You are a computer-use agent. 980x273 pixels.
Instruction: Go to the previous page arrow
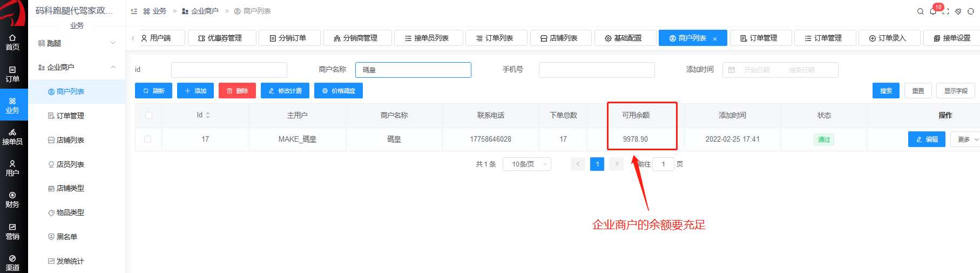(x=578, y=164)
